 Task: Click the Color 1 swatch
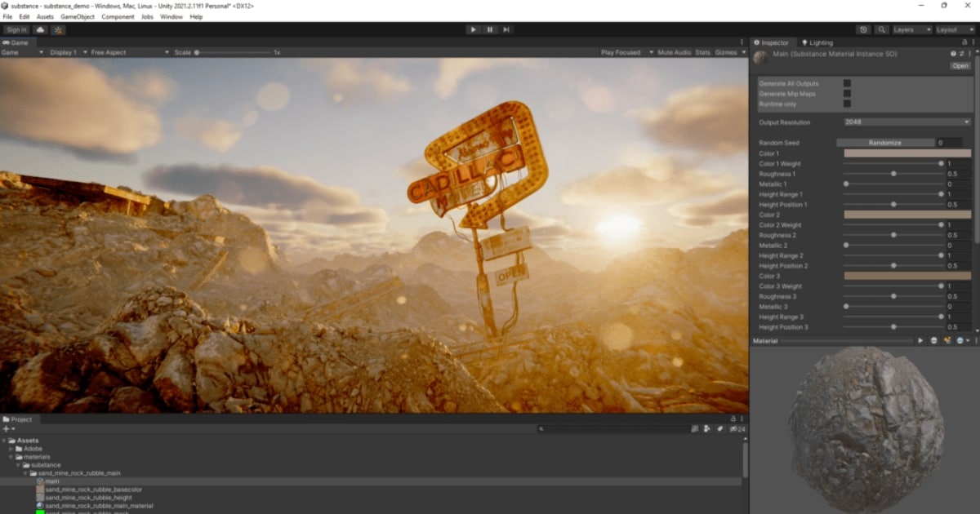coord(906,153)
